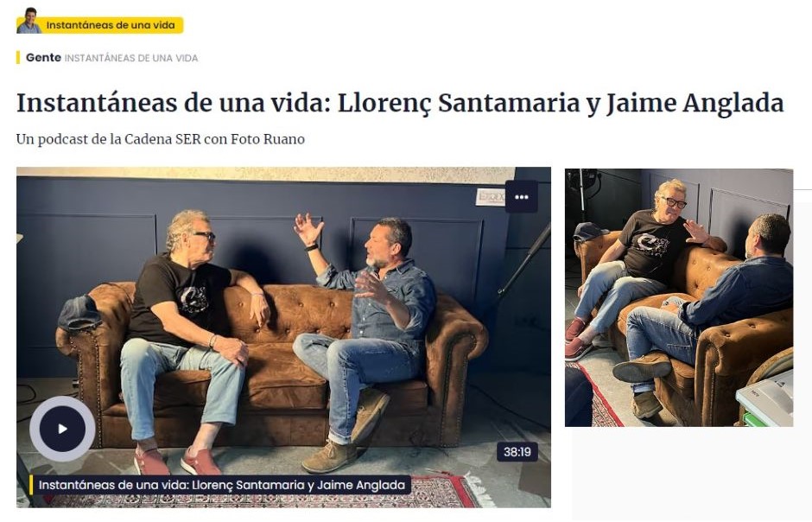Click the subtitle mentioning Cadena SER con Foto Ruano

(161, 139)
